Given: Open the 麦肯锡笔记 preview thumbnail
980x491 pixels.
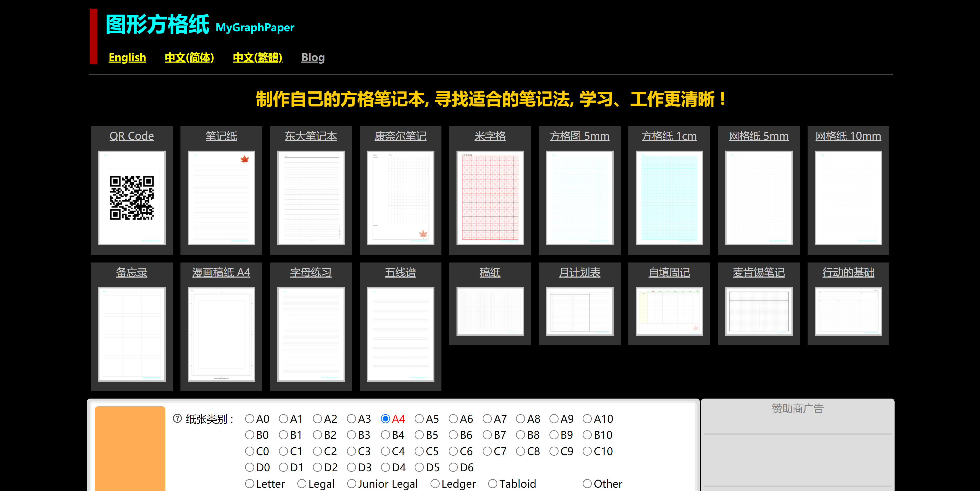Looking at the screenshot, I should click(x=759, y=312).
